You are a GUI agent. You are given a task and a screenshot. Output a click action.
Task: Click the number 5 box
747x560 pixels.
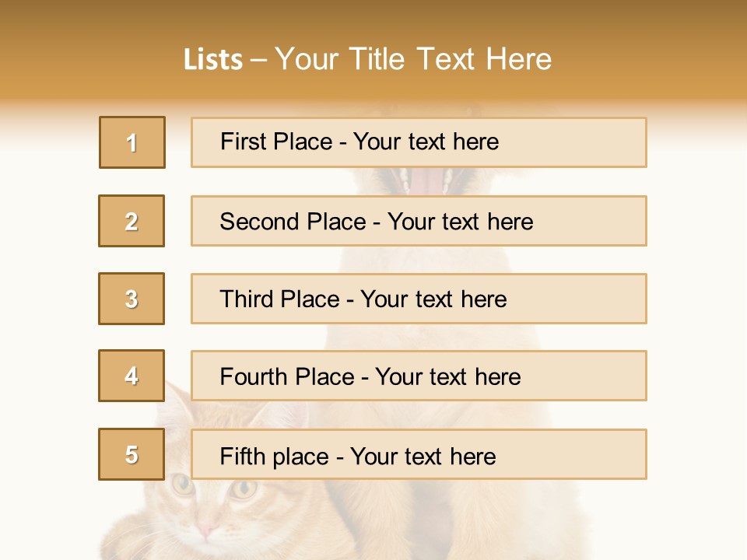pos(132,454)
